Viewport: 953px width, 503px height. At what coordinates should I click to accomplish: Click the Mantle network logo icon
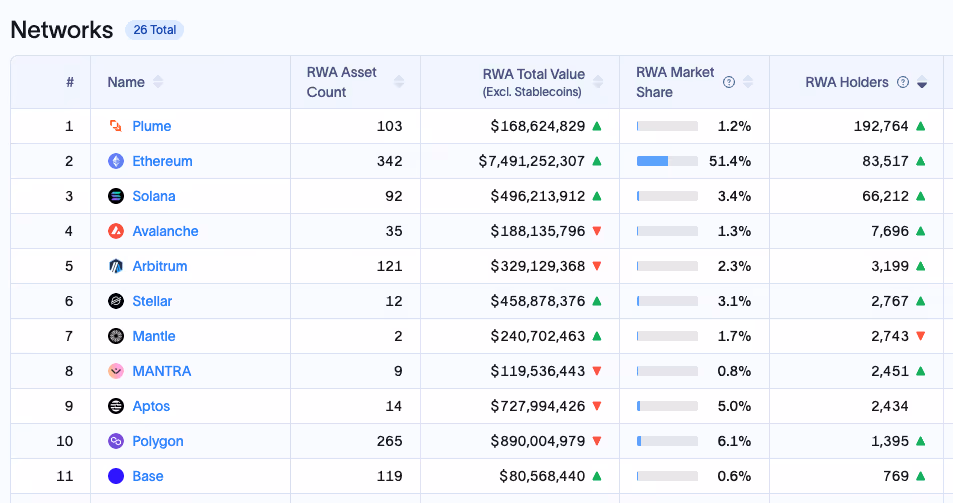[x=115, y=336]
